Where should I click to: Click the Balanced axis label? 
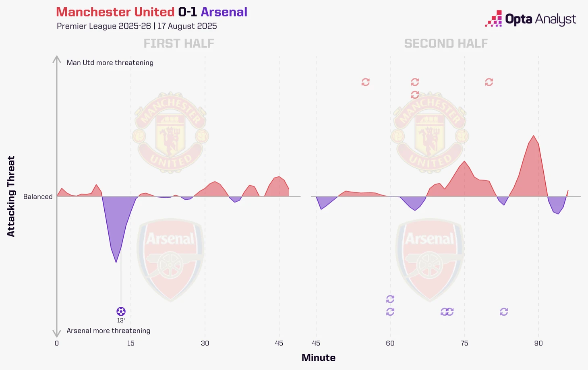coord(38,197)
